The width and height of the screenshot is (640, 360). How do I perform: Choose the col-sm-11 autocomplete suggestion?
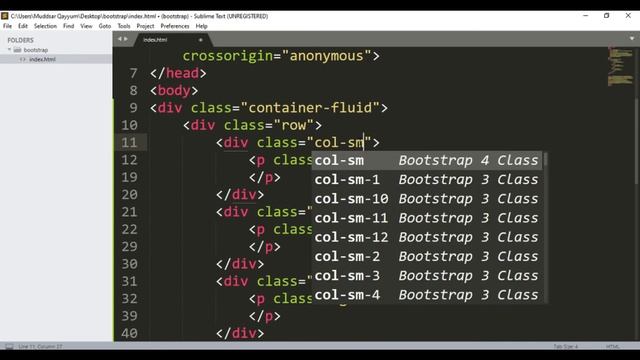(427, 218)
